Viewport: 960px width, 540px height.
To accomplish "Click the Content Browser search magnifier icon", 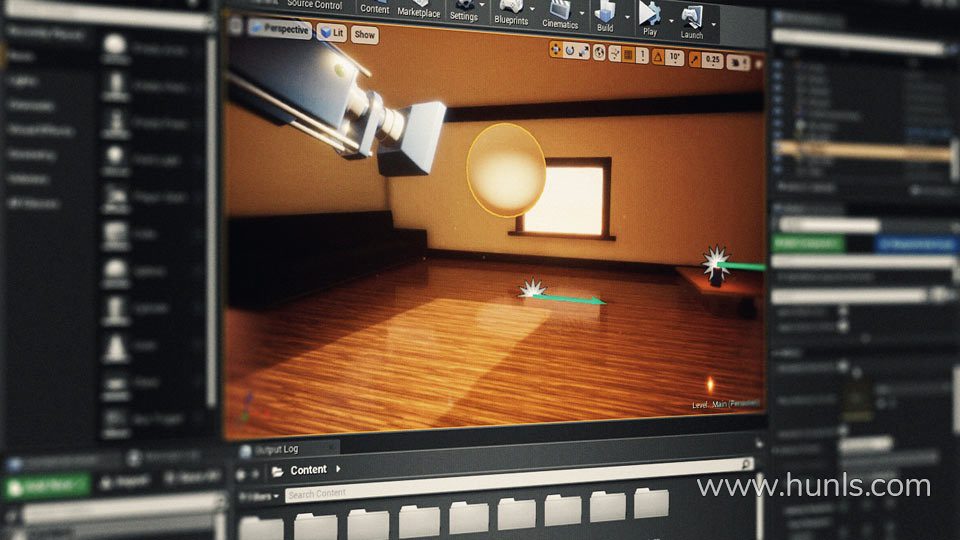I will [746, 464].
